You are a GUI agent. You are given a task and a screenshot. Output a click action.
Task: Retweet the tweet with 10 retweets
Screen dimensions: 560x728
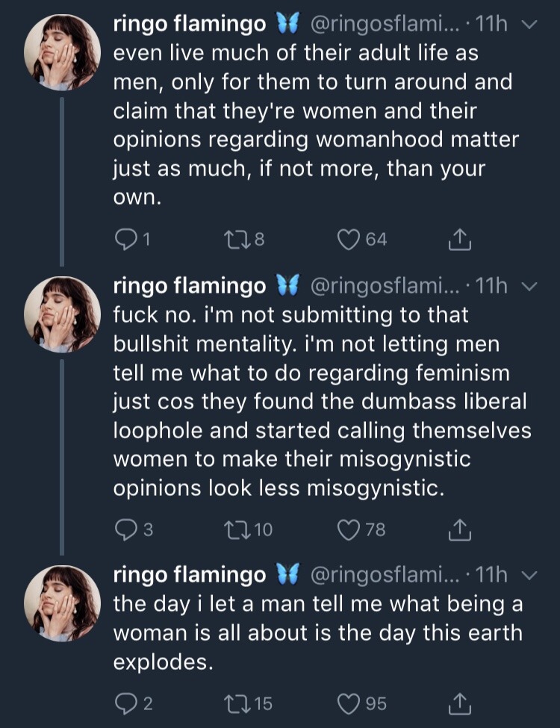point(233,529)
